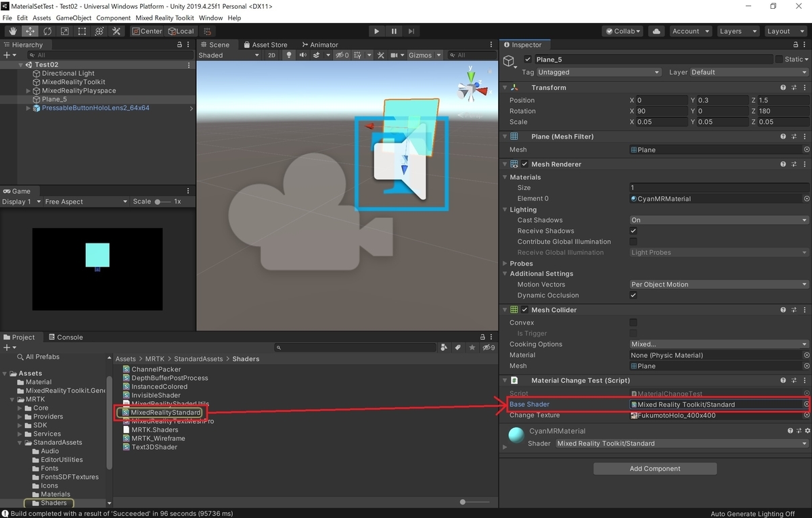Open the Tag dropdown
The width and height of the screenshot is (812, 518).
coord(599,72)
